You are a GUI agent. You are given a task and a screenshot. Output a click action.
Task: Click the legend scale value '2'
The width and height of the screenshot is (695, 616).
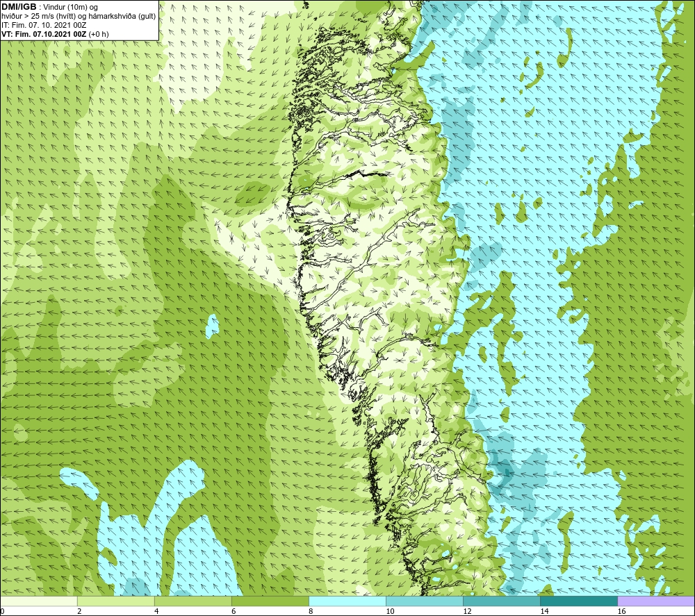[x=79, y=611]
